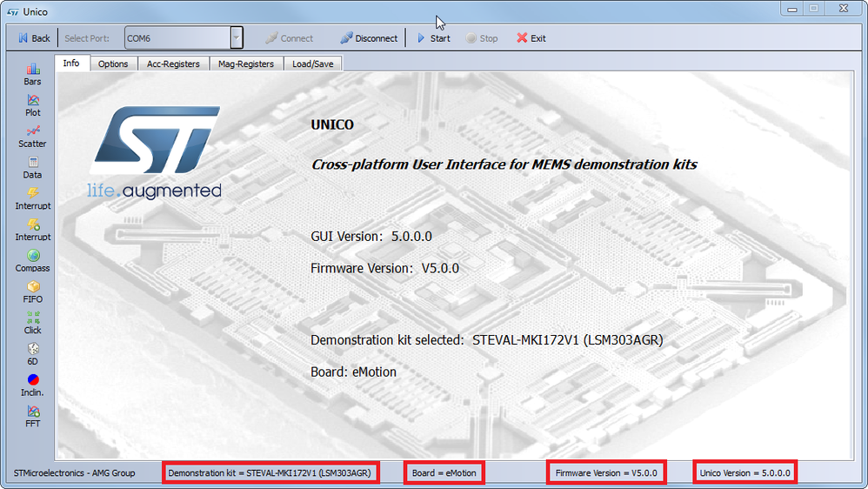Close the Unico window
This screenshot has width=868, height=489.
(x=844, y=9)
